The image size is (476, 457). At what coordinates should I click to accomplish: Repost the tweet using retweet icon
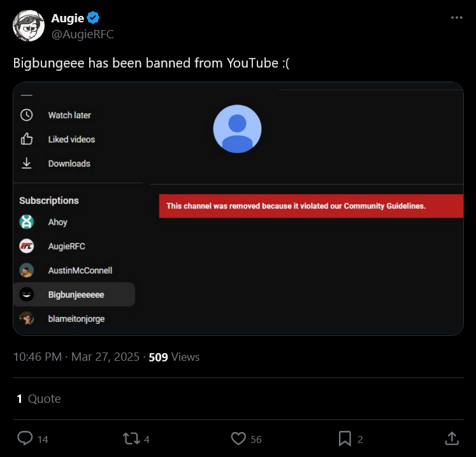coord(131,439)
